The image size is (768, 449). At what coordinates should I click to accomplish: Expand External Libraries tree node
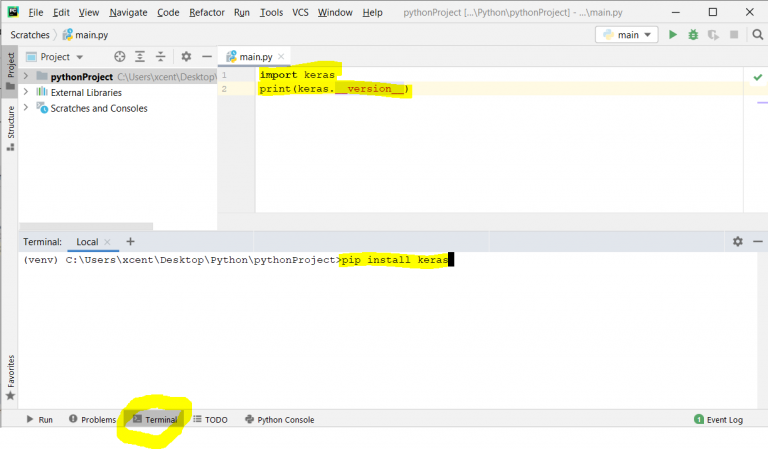(26, 92)
